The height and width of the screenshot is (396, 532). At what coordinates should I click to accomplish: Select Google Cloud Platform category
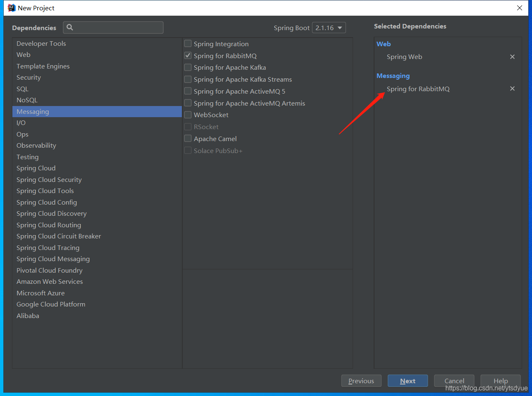point(97,304)
